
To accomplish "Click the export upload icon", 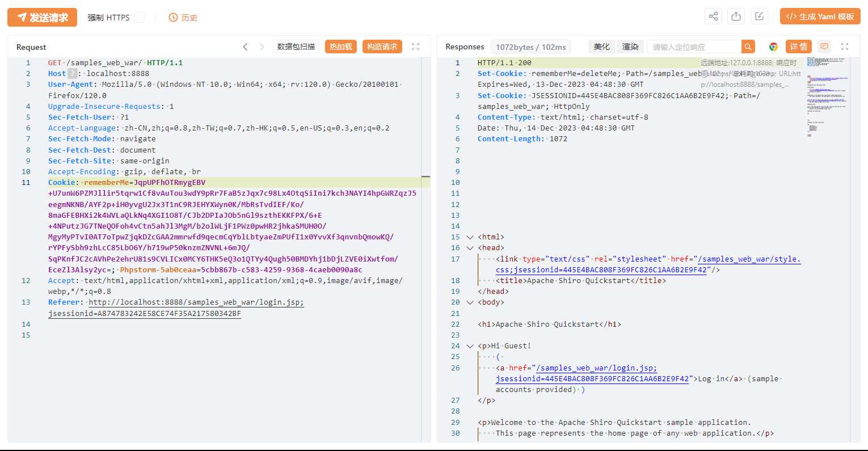I will pos(736,16).
